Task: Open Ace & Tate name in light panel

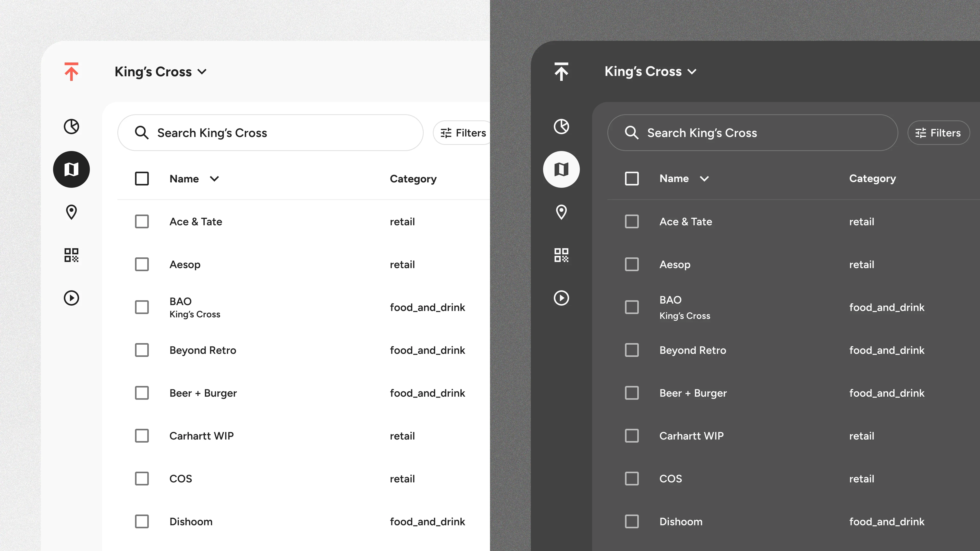Action: 196,222
